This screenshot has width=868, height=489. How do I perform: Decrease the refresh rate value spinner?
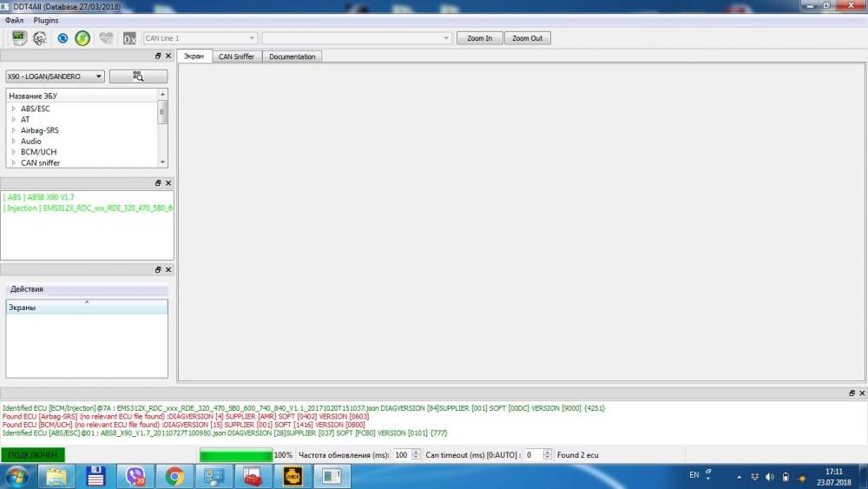tap(417, 459)
